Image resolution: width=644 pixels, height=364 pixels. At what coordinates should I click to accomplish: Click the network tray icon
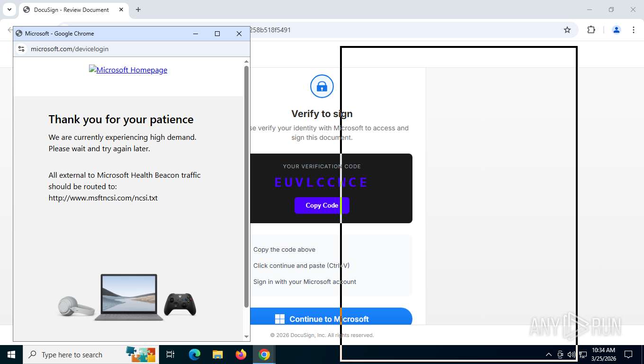pos(583,355)
